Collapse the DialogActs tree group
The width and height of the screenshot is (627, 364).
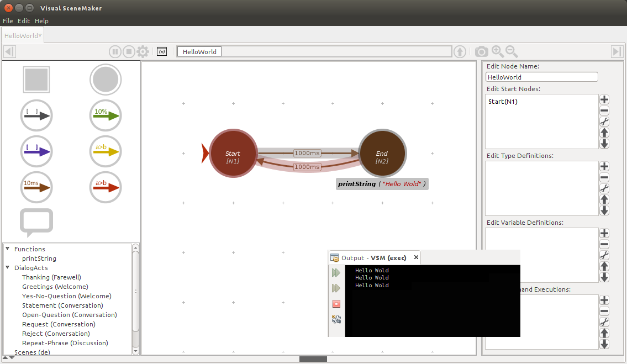(7, 267)
